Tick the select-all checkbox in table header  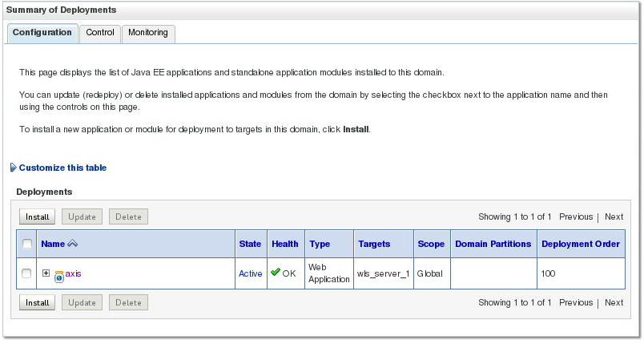pyautogui.click(x=27, y=244)
